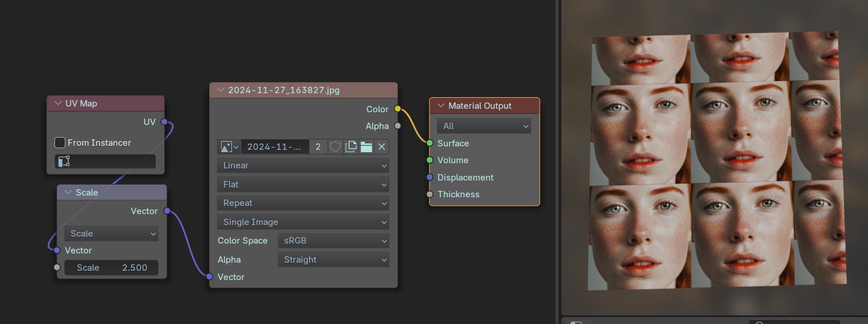This screenshot has width=868, height=324.
Task: Collapse the Material Output node
Action: click(441, 106)
